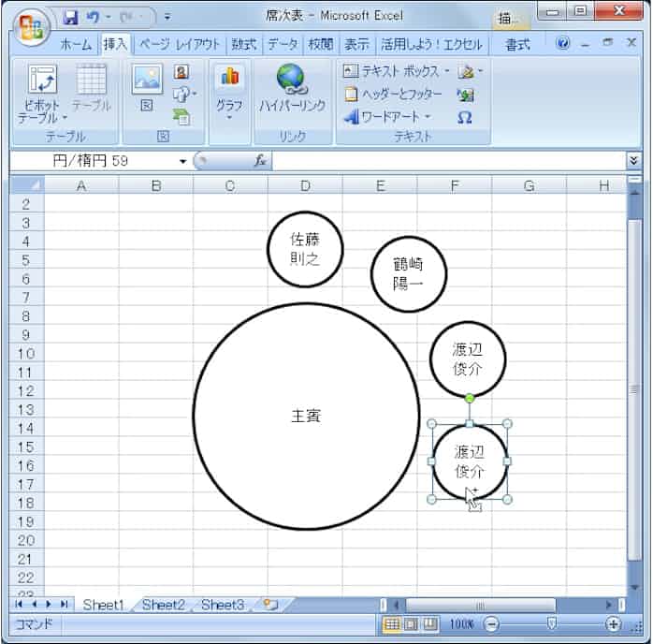Switch to the Sheet2 worksheet tab
Screen dimensions: 653x644
click(163, 605)
